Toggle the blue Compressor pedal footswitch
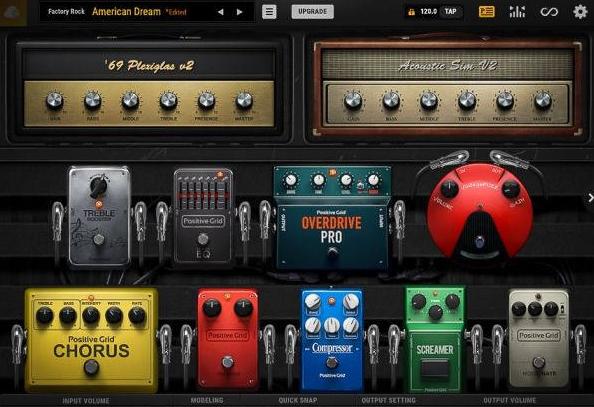The height and width of the screenshot is (407, 594). pos(332,363)
